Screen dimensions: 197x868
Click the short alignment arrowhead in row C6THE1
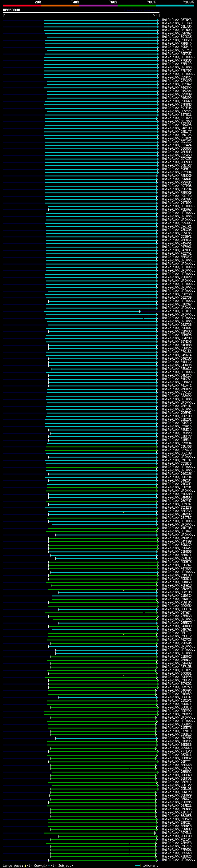pos(140,311)
